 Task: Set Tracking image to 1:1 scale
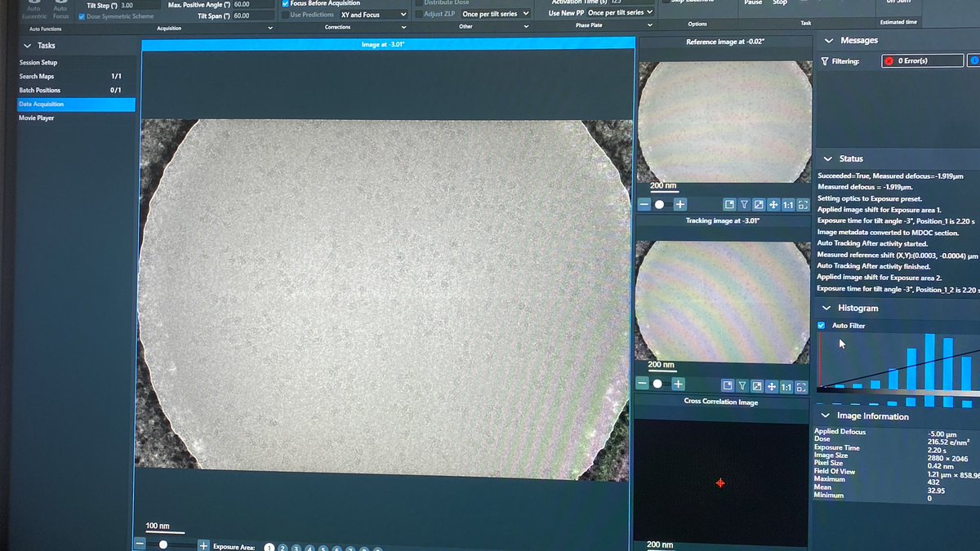(x=786, y=387)
